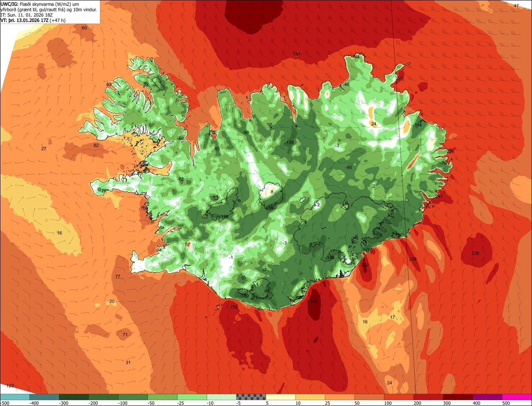532x406 pixels.
Task: Click the value '-46' on the north coast
Action: click(346, 84)
